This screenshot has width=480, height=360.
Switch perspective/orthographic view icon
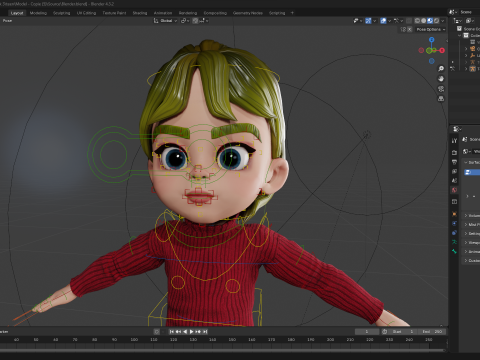[441, 99]
